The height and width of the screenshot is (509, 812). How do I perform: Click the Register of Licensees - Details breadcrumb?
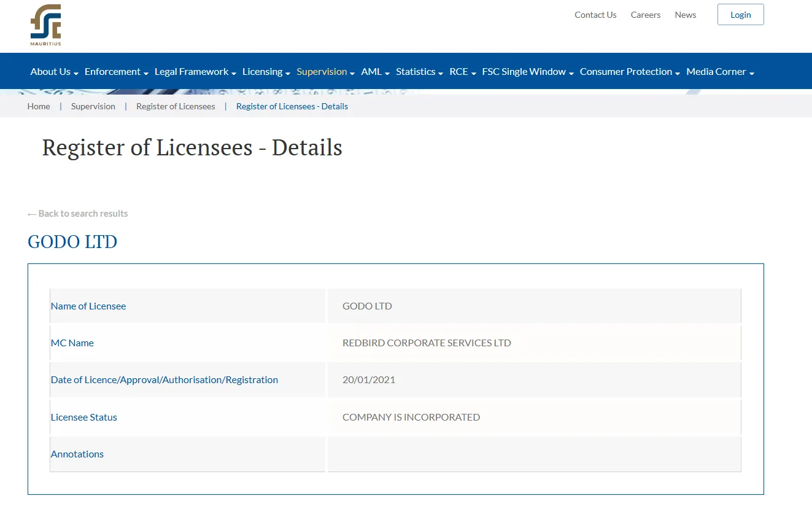click(x=292, y=106)
